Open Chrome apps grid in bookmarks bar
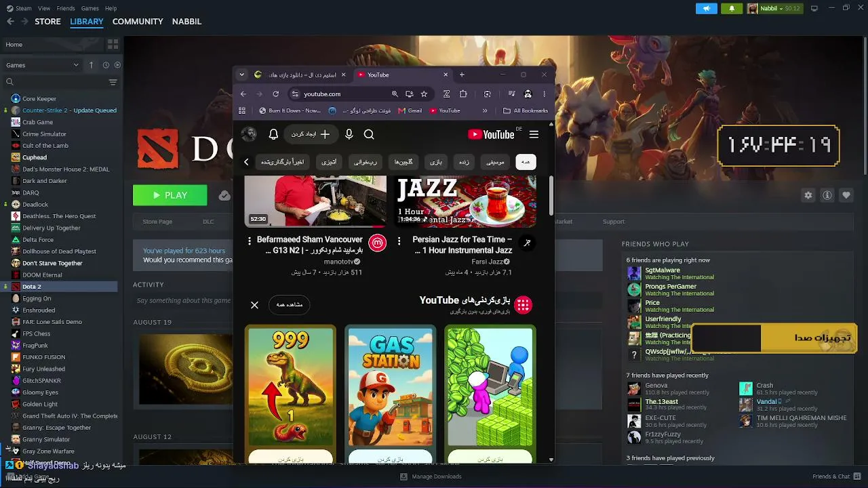This screenshot has width=868, height=488. [x=242, y=110]
